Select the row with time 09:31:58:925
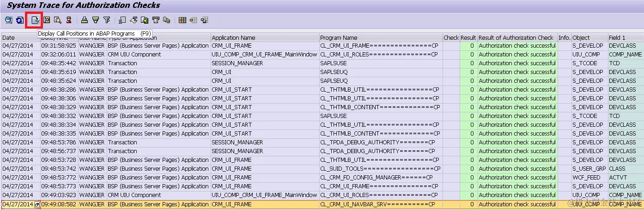 click(322, 46)
